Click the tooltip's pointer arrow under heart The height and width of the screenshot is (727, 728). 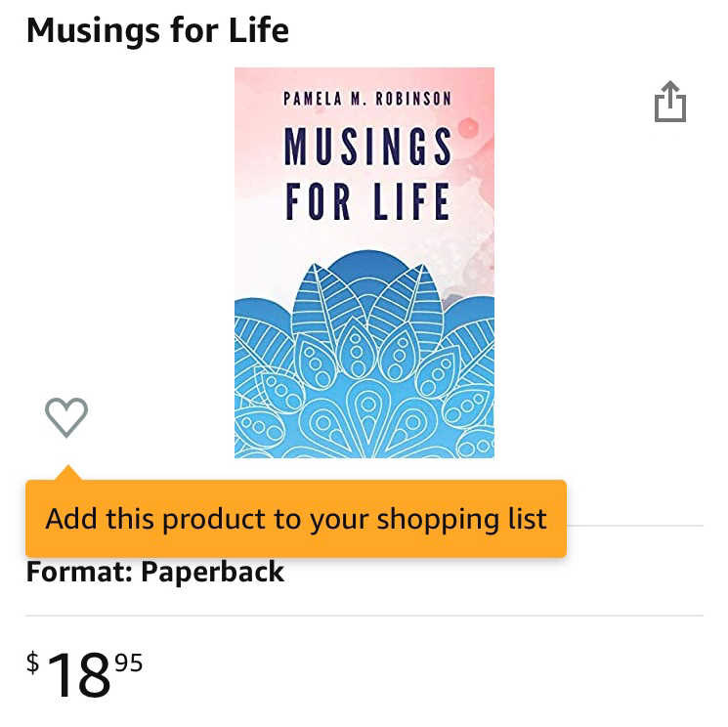click(68, 473)
